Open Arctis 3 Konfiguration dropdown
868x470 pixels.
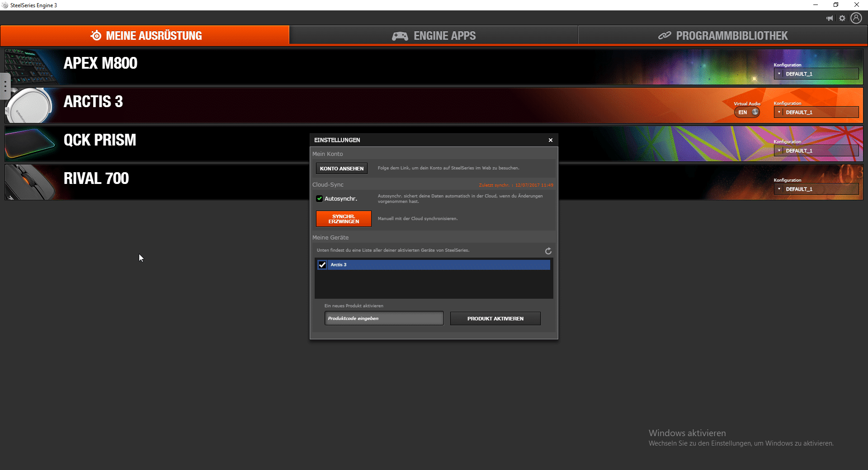pyautogui.click(x=816, y=112)
